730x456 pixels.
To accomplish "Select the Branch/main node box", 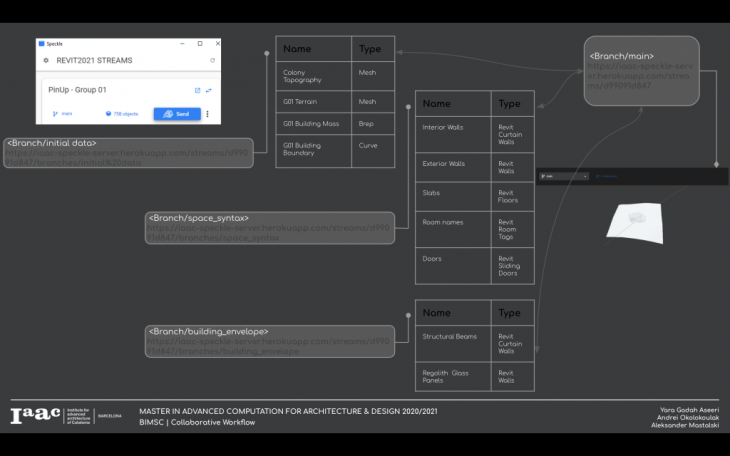I will coord(641,69).
